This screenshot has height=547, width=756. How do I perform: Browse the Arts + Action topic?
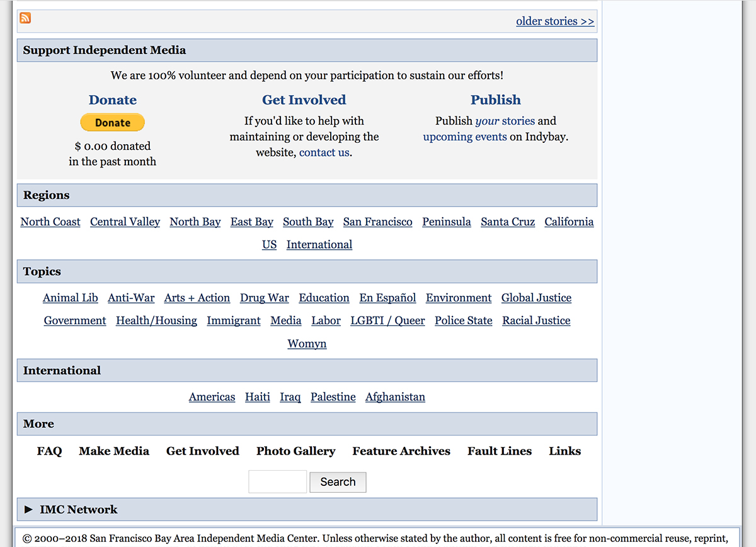click(197, 298)
